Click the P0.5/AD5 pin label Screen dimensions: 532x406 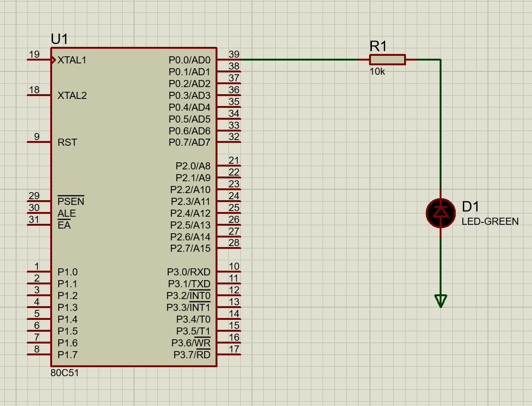tap(189, 119)
